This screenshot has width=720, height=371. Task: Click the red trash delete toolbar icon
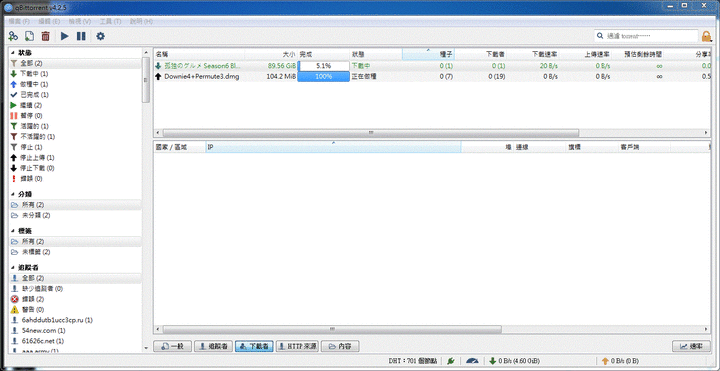[x=45, y=36]
